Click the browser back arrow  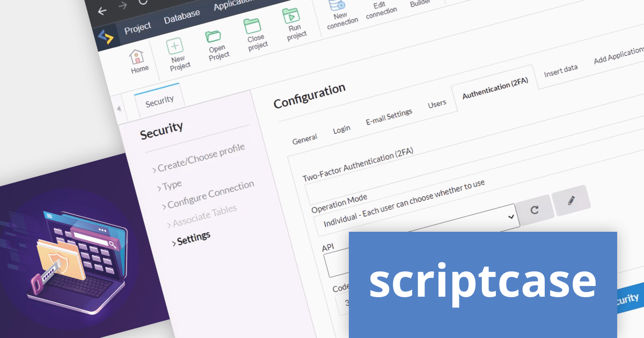102,11
